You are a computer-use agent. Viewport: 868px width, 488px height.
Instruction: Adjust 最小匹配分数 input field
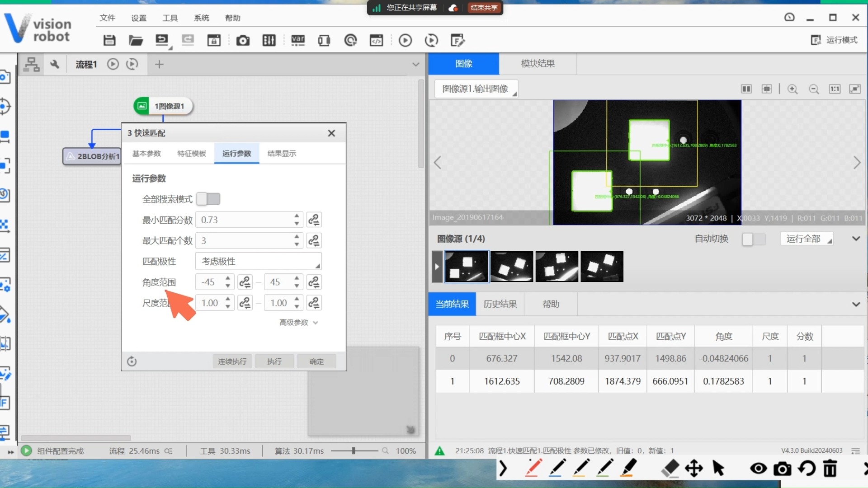point(246,219)
